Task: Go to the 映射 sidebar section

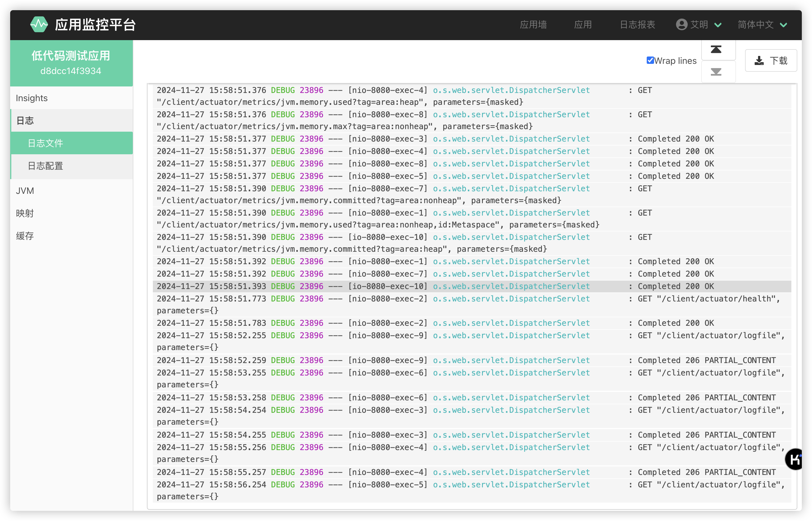Action: pyautogui.click(x=25, y=213)
